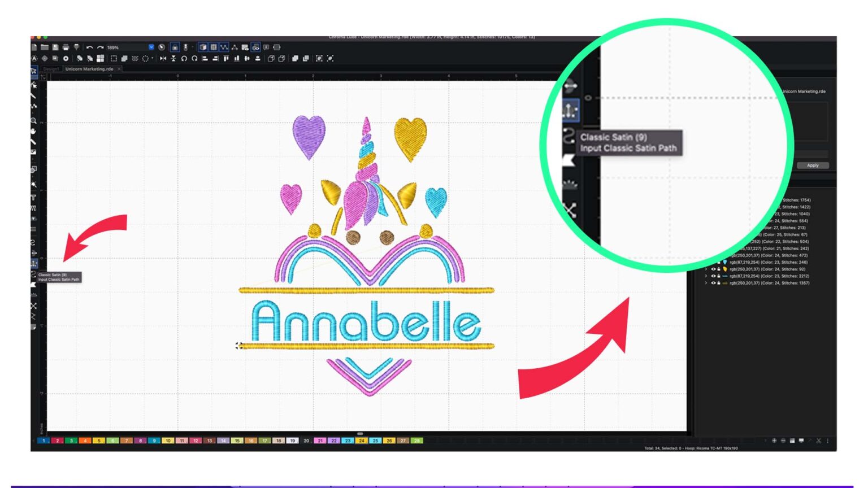This screenshot has height=488, width=868.
Task: Select color swatch 24 in the palette
Action: point(361,441)
